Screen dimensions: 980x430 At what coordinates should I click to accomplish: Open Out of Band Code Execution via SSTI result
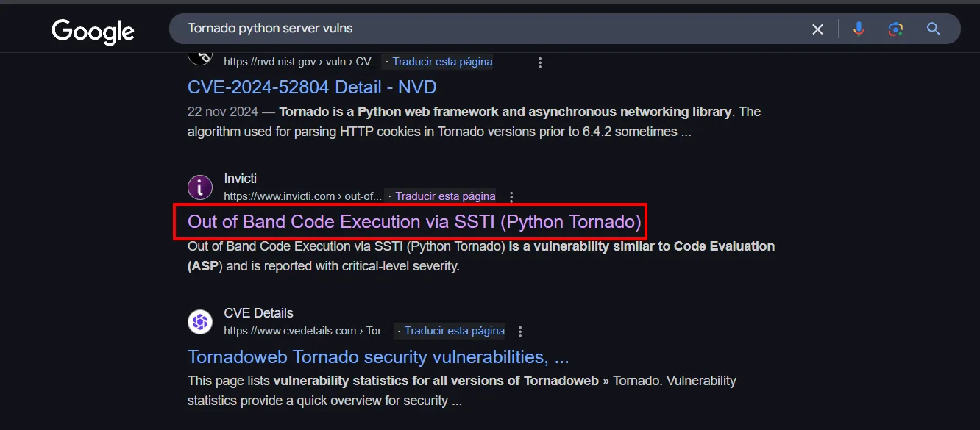point(414,222)
